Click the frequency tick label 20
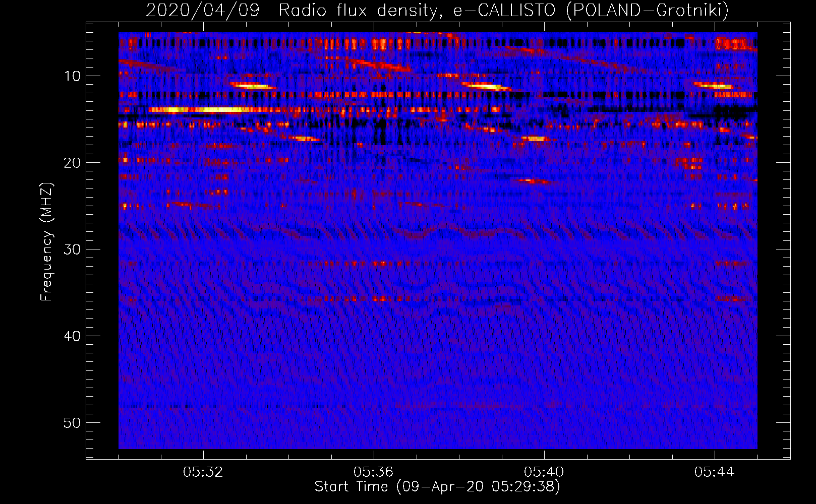Image resolution: width=816 pixels, height=504 pixels. click(73, 163)
